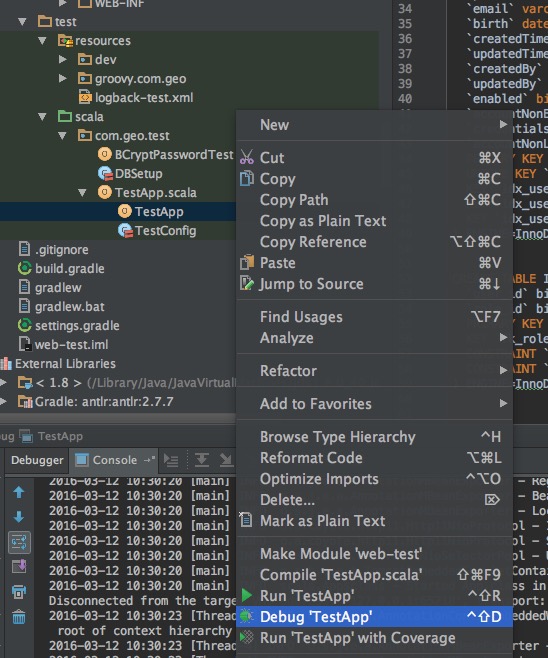Open the Analyze submenu

coord(374,338)
